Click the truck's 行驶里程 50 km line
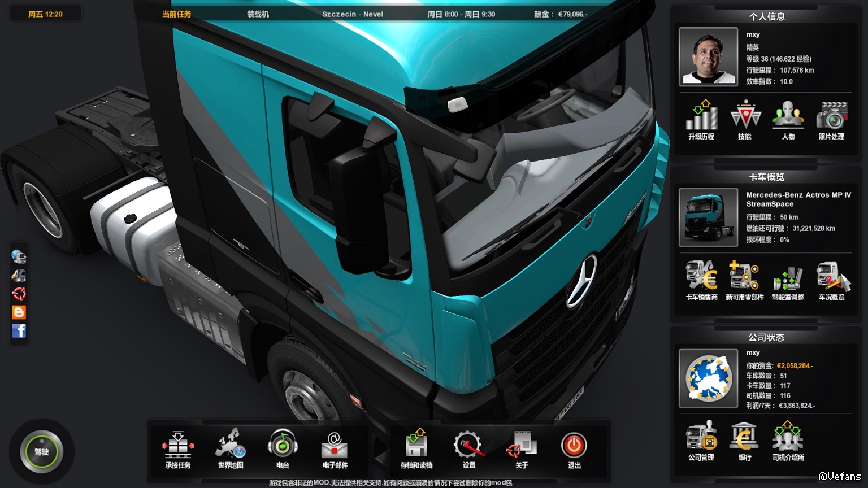Screen dimensions: 868x488 772,217
